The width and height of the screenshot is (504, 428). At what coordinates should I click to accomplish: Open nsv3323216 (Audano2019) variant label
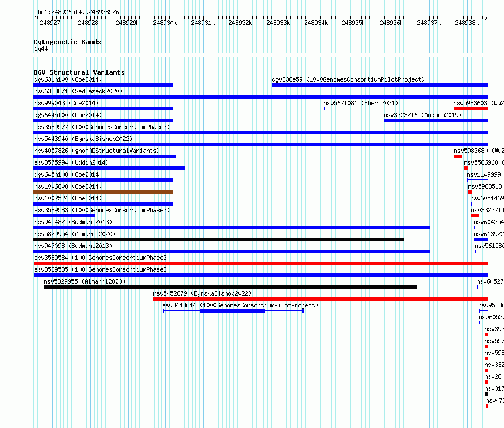(x=422, y=115)
